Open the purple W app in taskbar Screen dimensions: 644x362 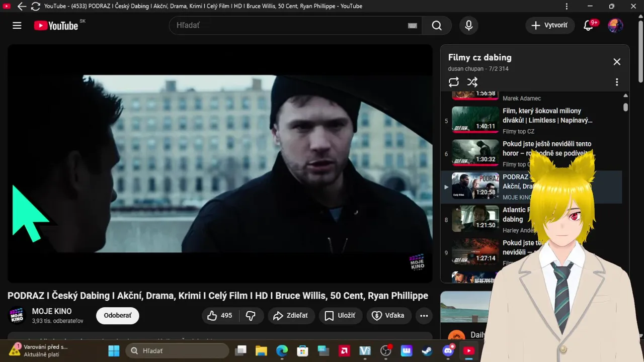click(x=407, y=350)
